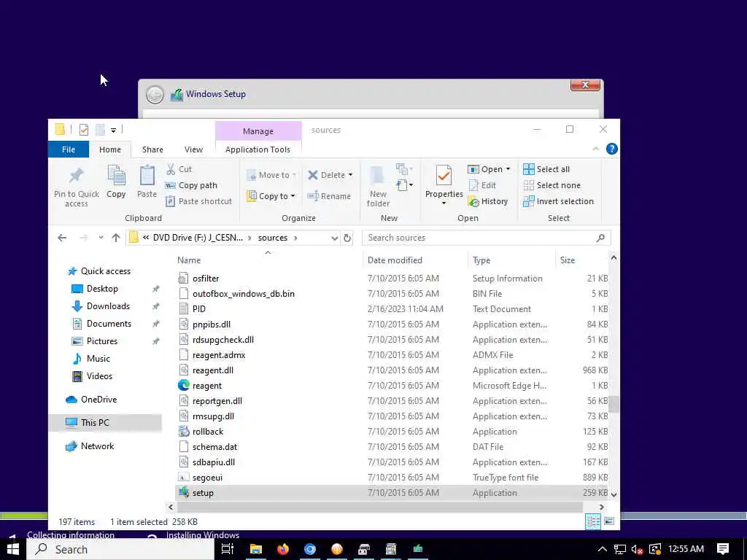Open Properties of the selected file
This screenshot has height=560, width=747.
pos(444,182)
